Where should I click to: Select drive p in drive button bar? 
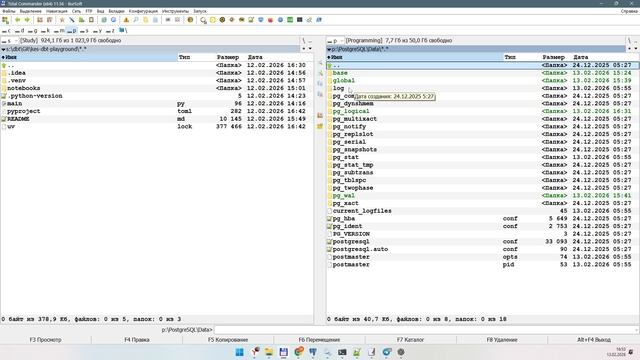pyautogui.click(x=72, y=31)
